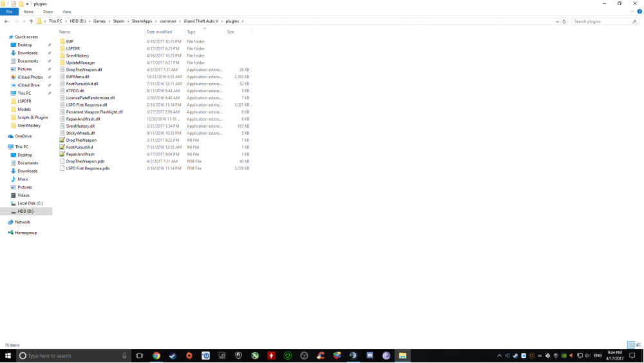Click the Explorer help icon
The height and width of the screenshot is (363, 644).
tap(639, 12)
